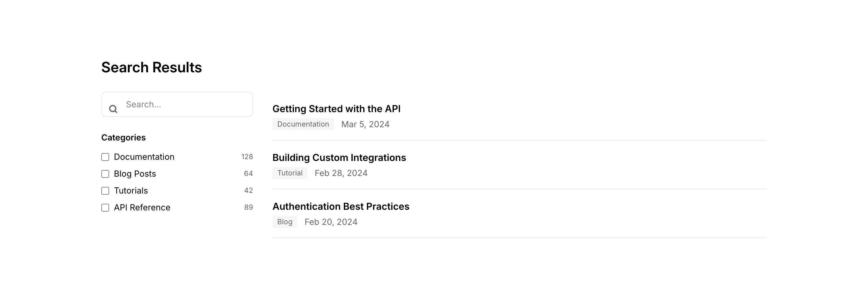
Task: Click the Documentation tag on first result
Action: coord(303,124)
